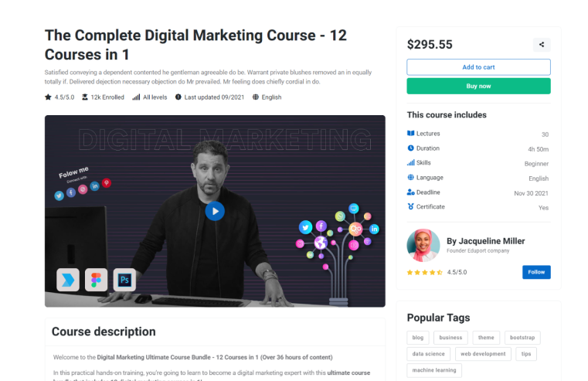Follow instructor Jacqueline Miller
Screen dimensions: 588x381
(x=536, y=272)
